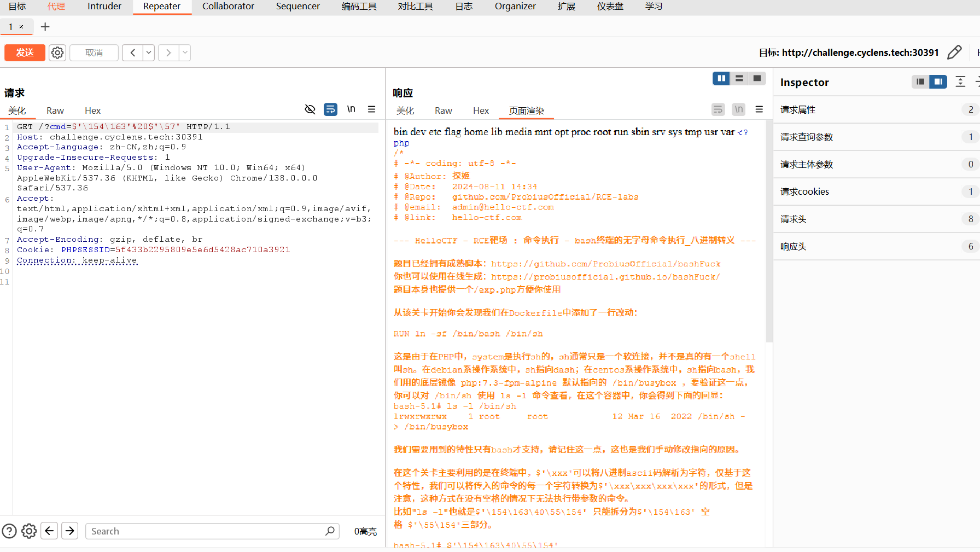Image resolution: width=980 pixels, height=552 pixels.
Task: Open search settings gear at bottom
Action: click(29, 531)
